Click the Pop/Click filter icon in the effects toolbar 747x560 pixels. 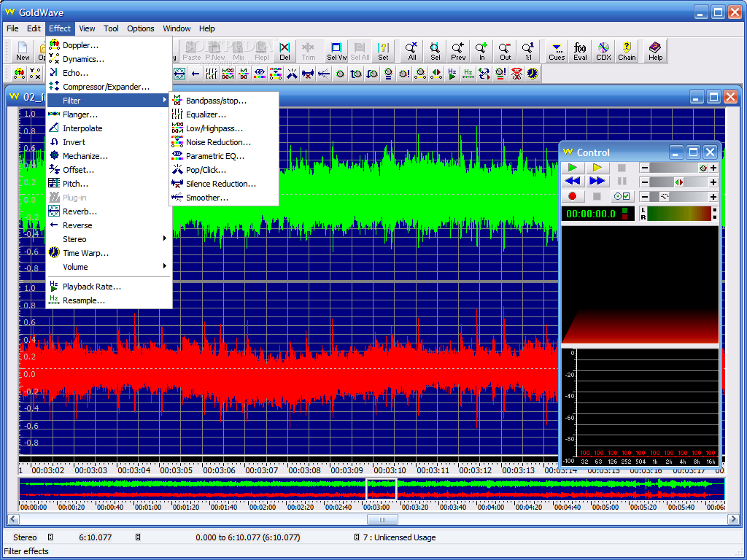tap(292, 74)
